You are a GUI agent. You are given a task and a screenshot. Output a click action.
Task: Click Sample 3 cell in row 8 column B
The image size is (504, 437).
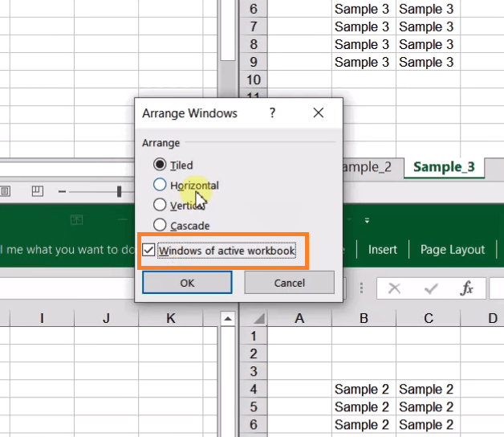364,44
